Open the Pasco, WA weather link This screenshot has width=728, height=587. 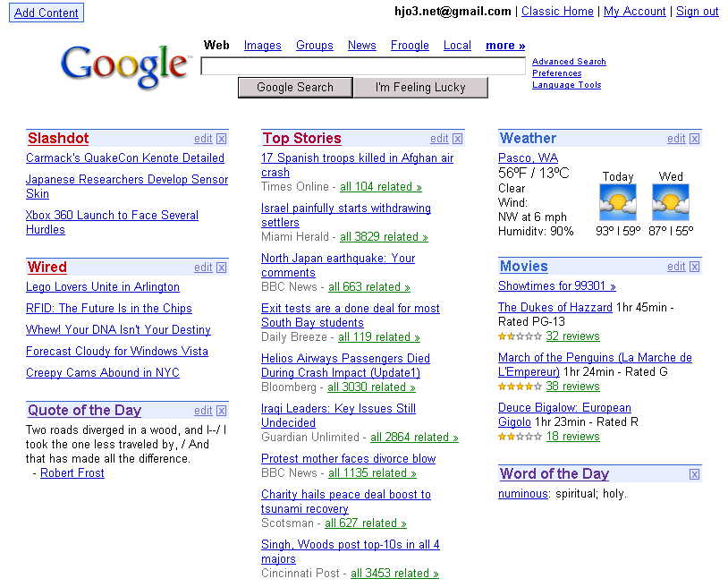[x=528, y=157]
